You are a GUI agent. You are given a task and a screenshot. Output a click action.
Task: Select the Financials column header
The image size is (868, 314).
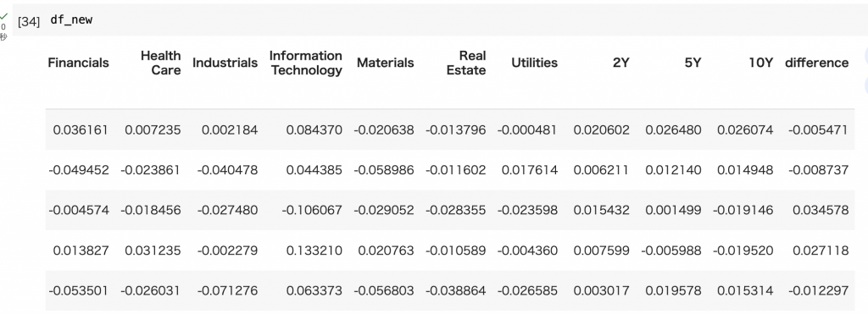point(79,63)
